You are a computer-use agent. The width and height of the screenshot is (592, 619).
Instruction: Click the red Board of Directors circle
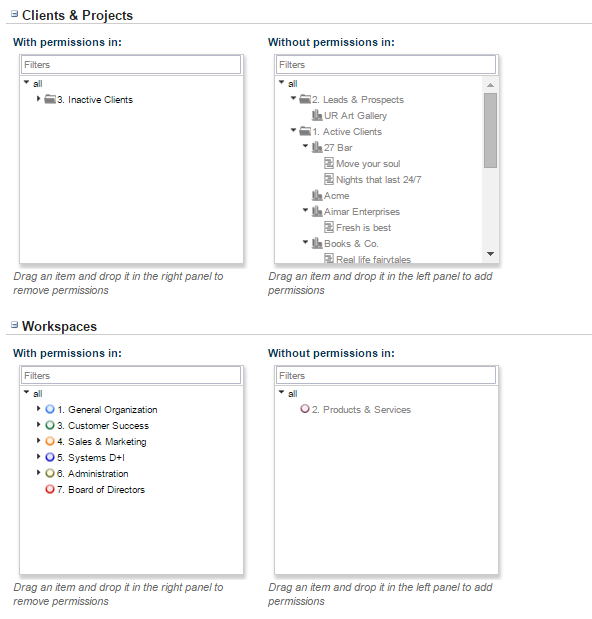click(x=50, y=489)
